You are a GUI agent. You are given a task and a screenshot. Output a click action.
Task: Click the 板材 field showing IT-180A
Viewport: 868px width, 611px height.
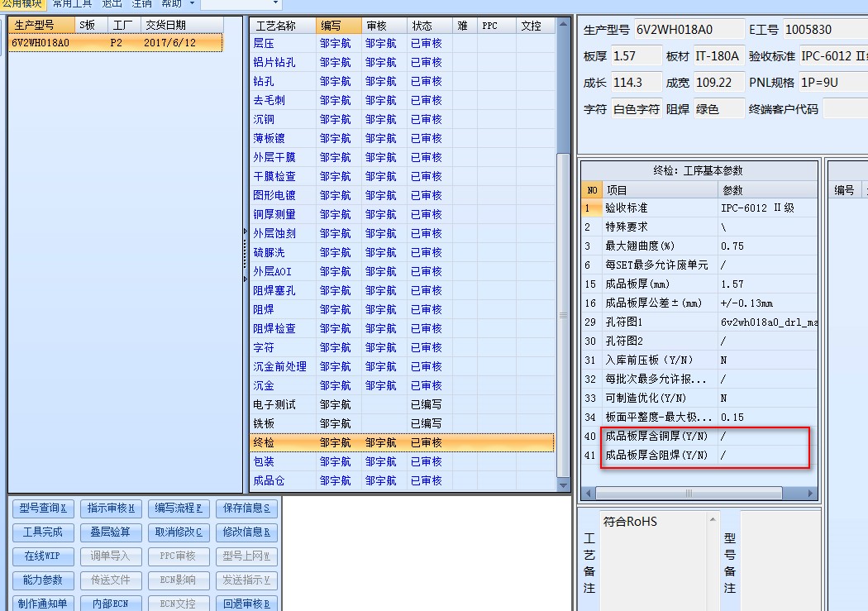tap(718, 56)
